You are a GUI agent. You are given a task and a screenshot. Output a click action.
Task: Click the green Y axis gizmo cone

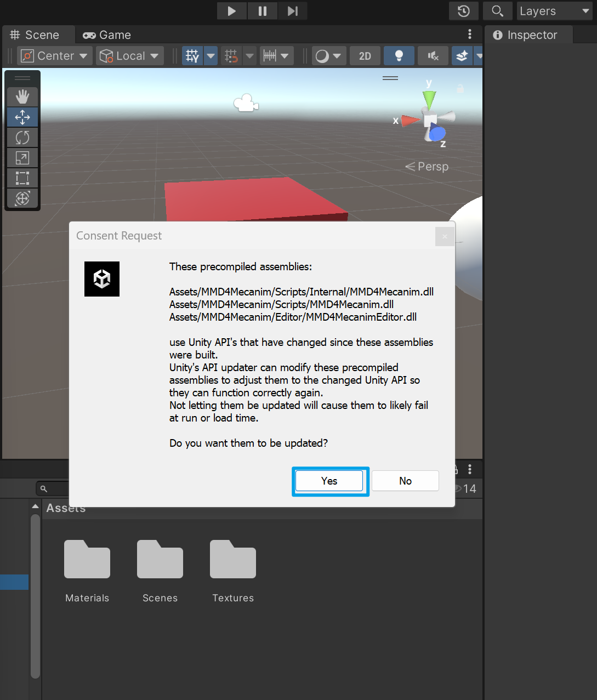429,99
